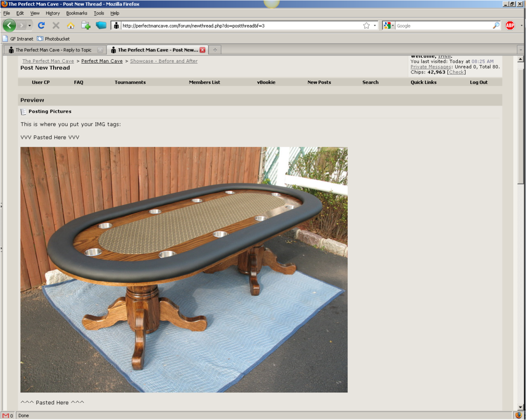Click the Photobucket camera favicon
The height and width of the screenshot is (420, 526).
click(40, 39)
